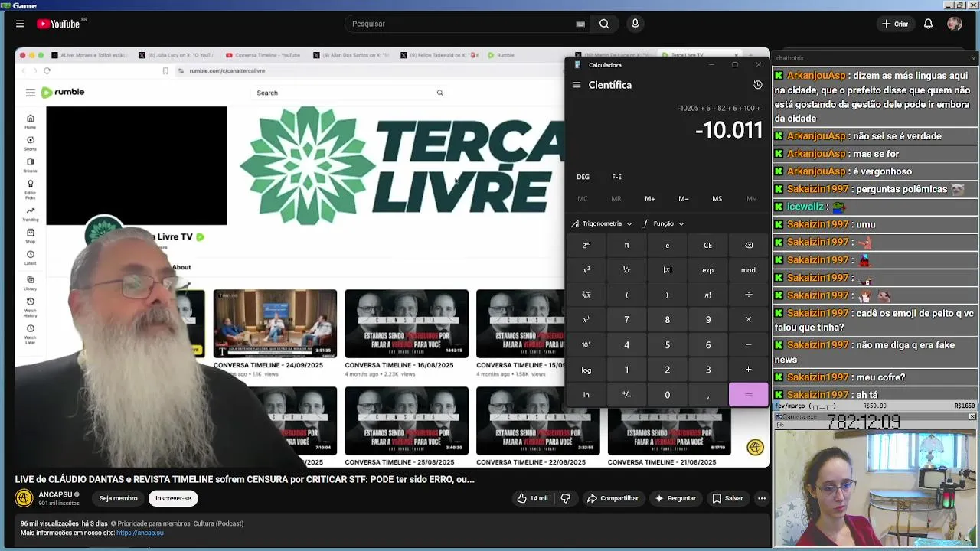Click the backspace key in Calculator

coord(748,246)
